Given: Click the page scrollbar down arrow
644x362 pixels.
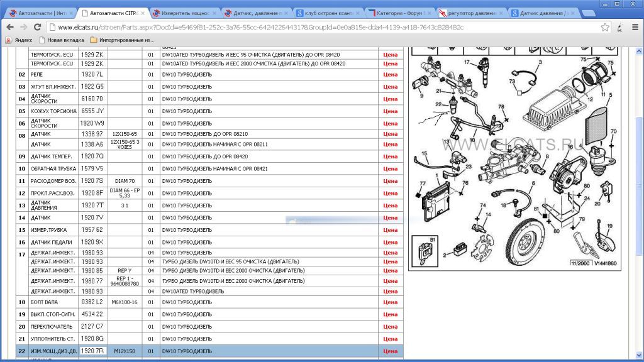Looking at the screenshot, I should (x=639, y=355).
